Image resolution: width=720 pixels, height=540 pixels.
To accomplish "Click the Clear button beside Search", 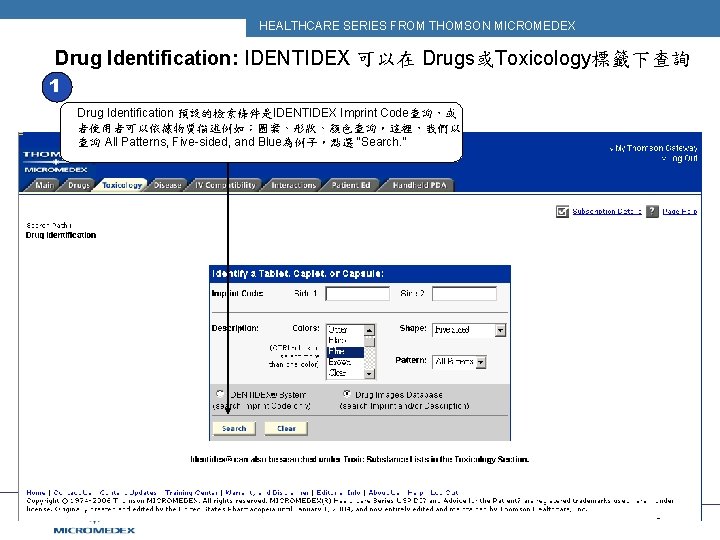I will [286, 428].
